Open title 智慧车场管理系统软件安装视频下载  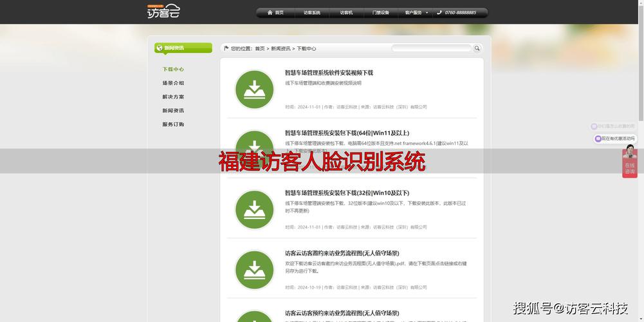[329, 73]
